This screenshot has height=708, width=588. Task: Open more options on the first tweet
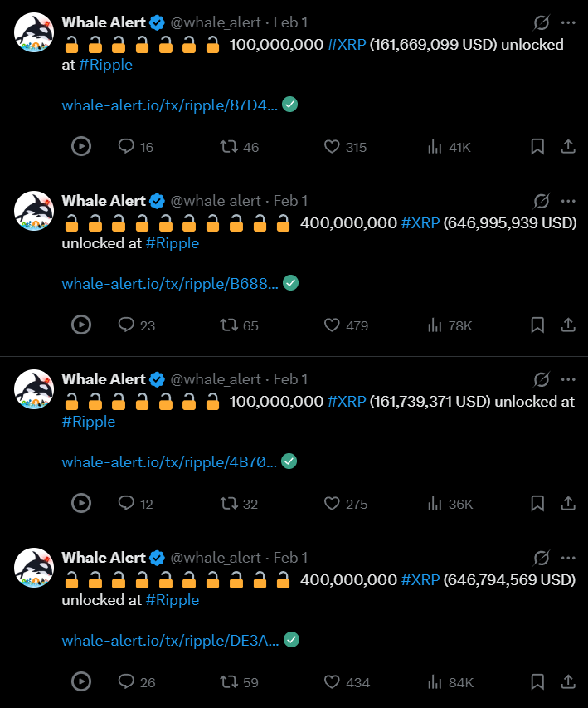click(568, 22)
